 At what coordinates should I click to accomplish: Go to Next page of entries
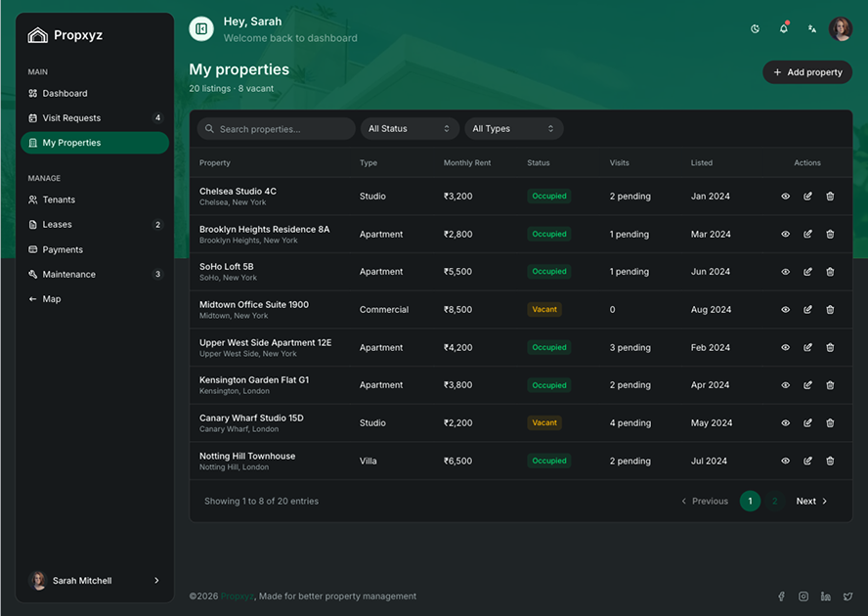coord(811,501)
